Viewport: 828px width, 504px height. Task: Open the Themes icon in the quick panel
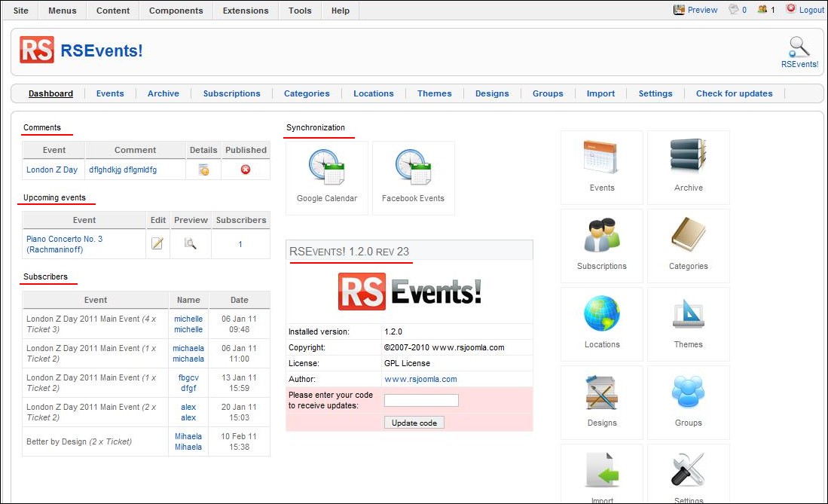click(688, 313)
